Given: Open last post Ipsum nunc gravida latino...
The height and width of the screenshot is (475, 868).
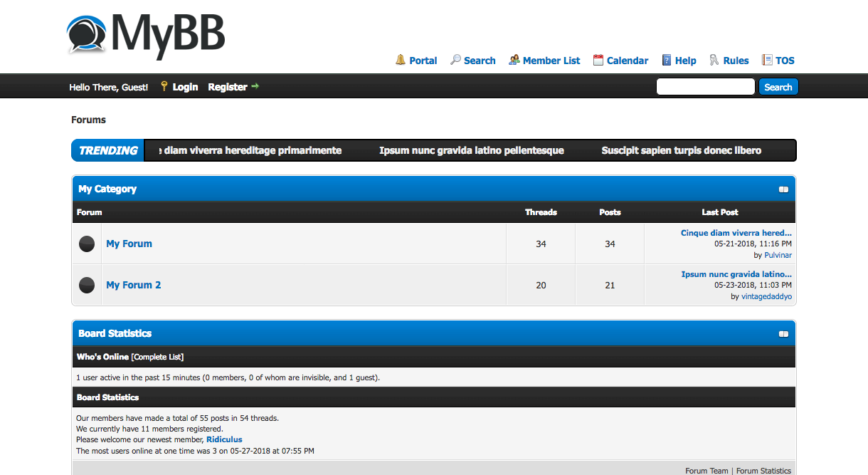Looking at the screenshot, I should [736, 274].
